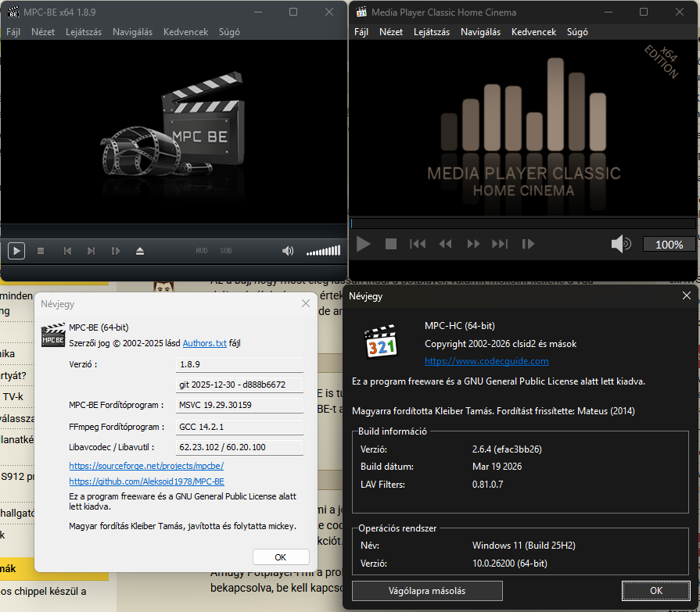Open the sourceforge.net mpcbe link
Image resolution: width=700 pixels, height=612 pixels.
[146, 466]
